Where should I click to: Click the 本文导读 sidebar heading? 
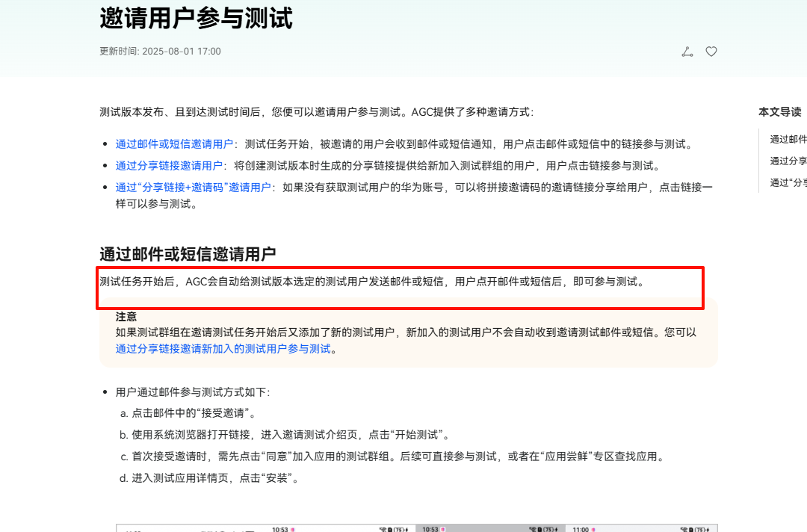pos(779,112)
